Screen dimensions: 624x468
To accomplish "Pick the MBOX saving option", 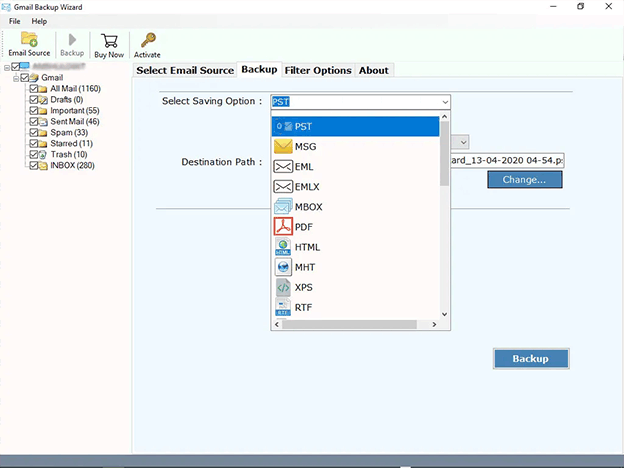I will 308,207.
